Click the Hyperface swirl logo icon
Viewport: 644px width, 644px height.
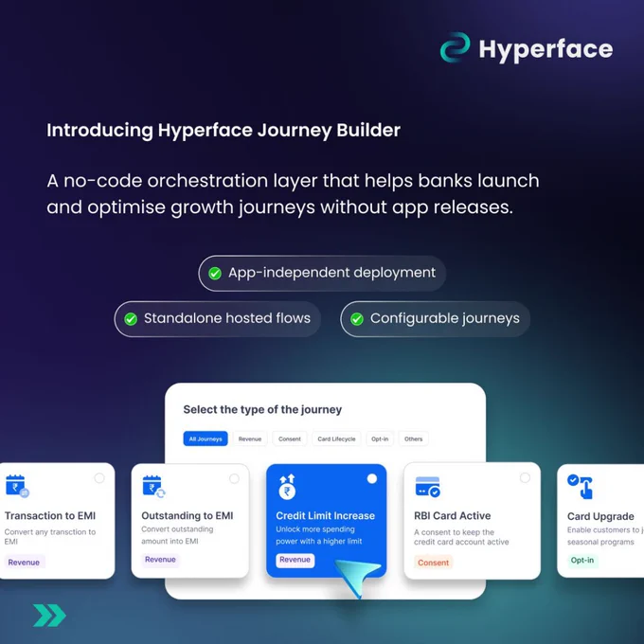click(x=456, y=47)
